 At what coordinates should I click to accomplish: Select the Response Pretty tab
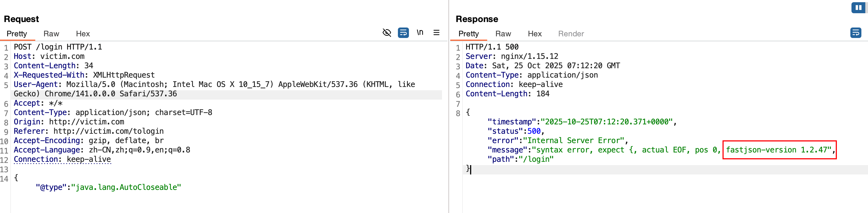click(468, 34)
